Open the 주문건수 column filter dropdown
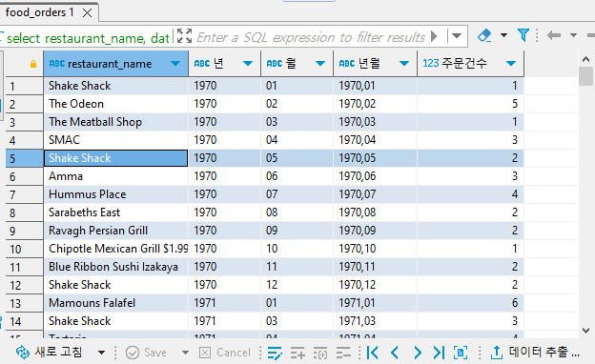The width and height of the screenshot is (595, 364). coord(511,63)
